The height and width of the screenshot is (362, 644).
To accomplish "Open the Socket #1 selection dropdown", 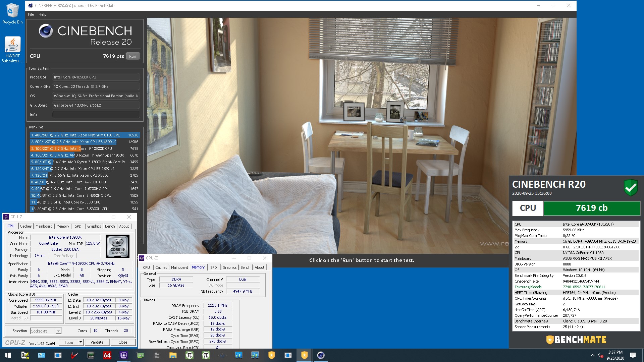I will pos(46,331).
